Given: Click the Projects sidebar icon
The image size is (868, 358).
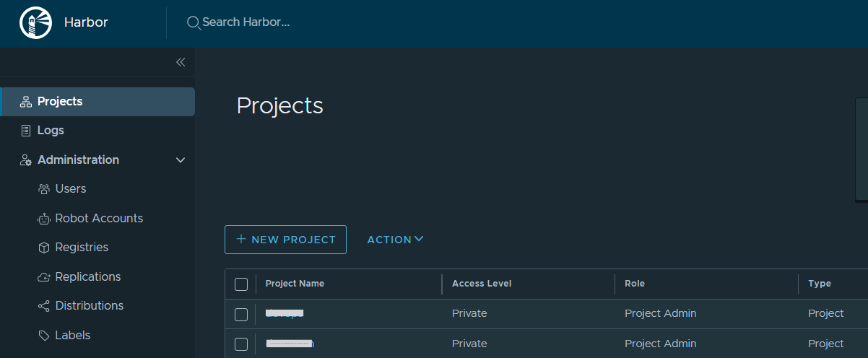Looking at the screenshot, I should (26, 102).
